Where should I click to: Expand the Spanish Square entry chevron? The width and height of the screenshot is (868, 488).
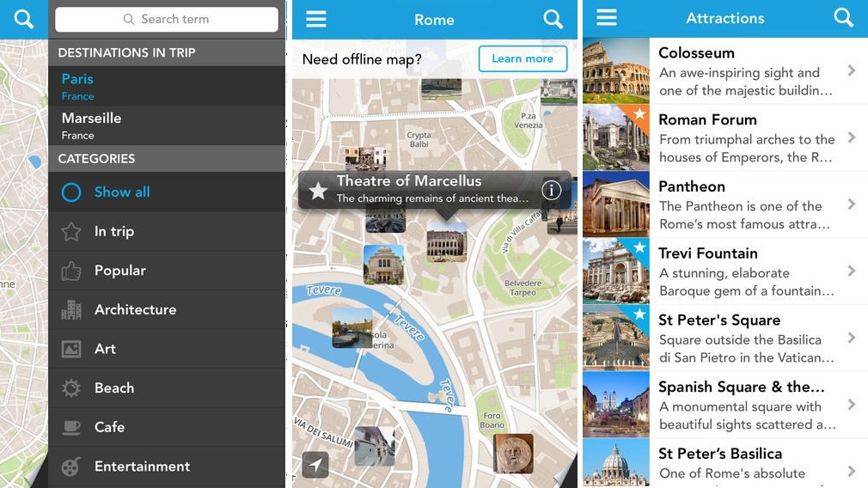coord(851,405)
